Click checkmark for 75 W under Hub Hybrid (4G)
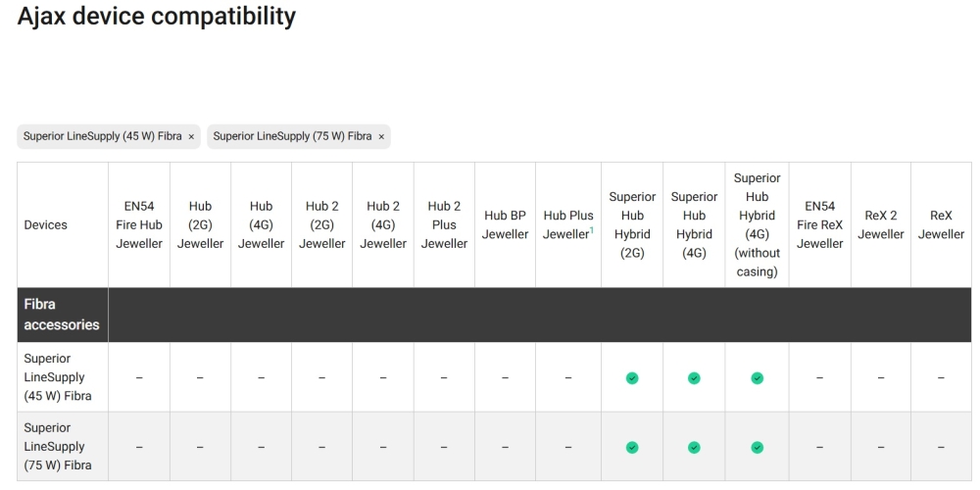The height and width of the screenshot is (490, 980). pos(694,447)
